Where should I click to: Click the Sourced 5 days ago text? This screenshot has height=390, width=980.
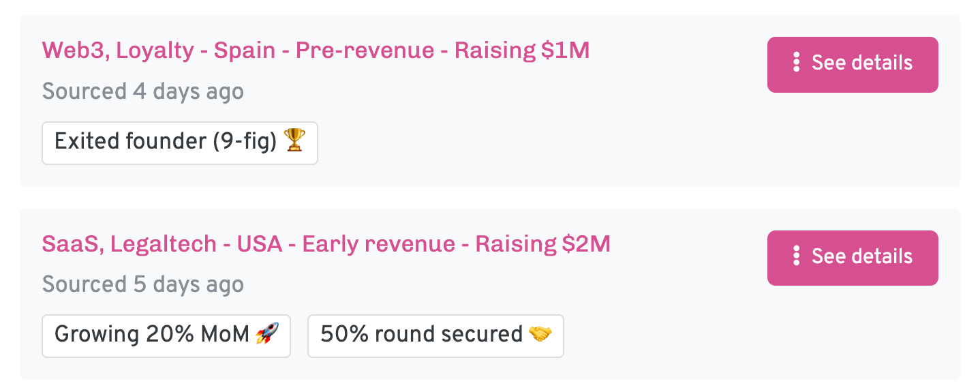tap(143, 284)
